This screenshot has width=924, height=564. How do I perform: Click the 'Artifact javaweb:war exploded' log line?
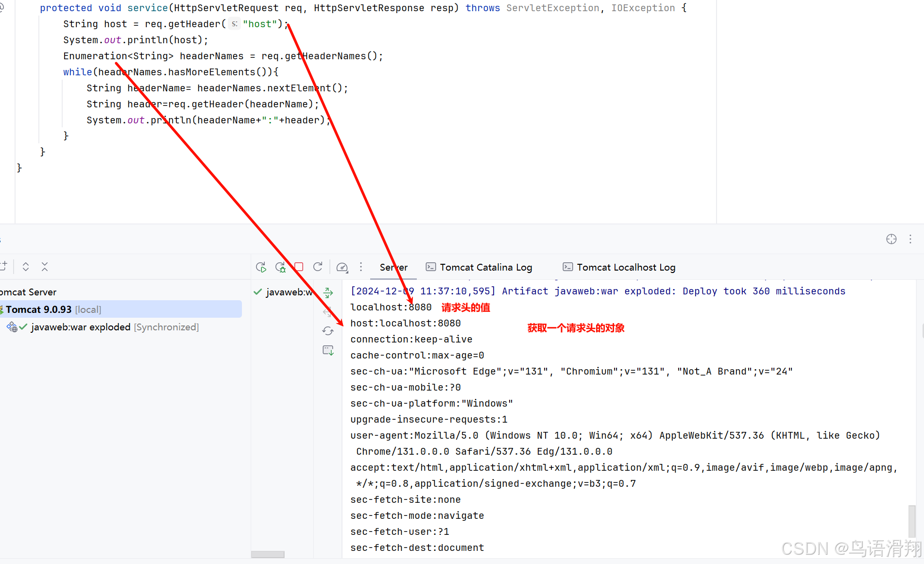[x=598, y=291]
